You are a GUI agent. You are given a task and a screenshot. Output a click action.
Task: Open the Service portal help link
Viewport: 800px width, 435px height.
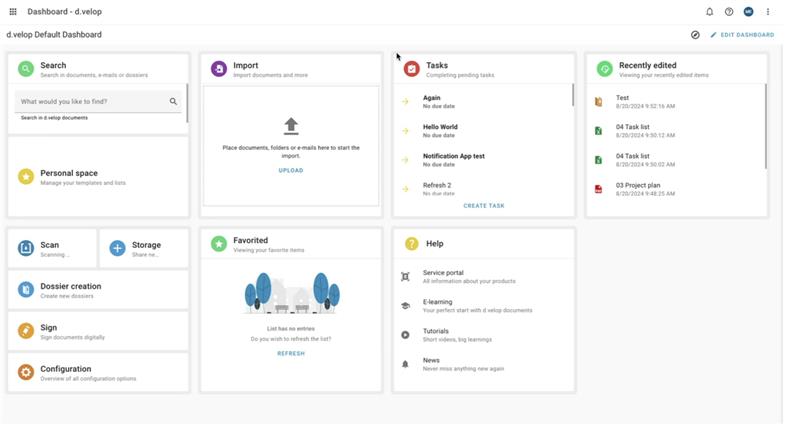(x=484, y=276)
